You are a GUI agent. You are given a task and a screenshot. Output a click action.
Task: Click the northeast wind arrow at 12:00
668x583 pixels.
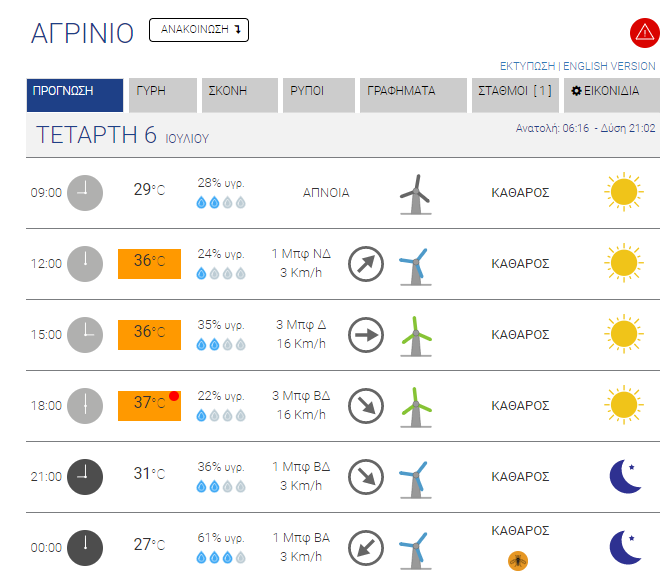[x=366, y=264]
